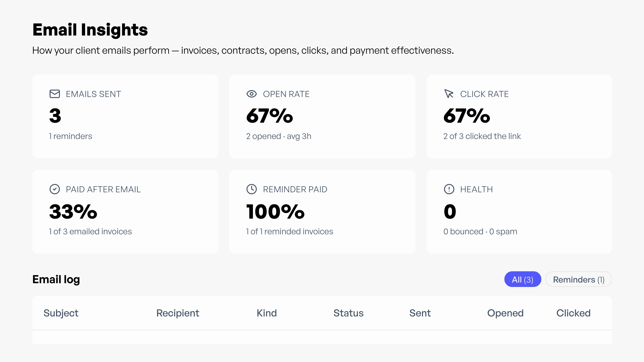Click the PAID AFTER EMAIL label
This screenshot has width=644, height=362.
coord(103,189)
